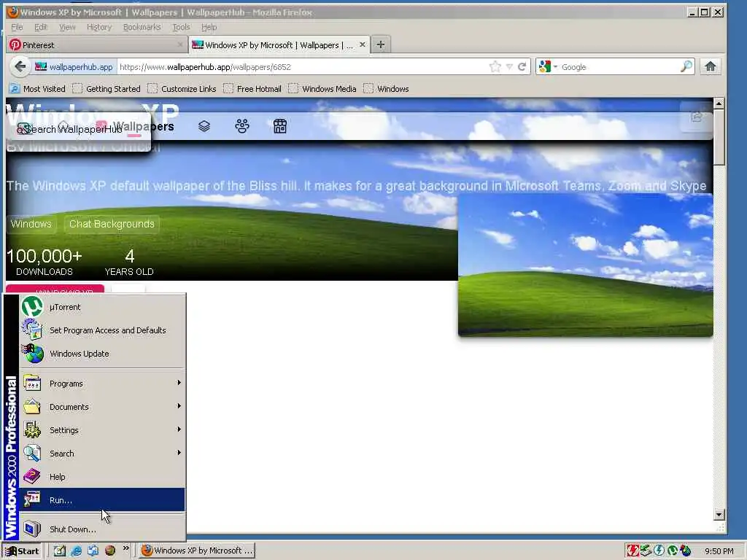This screenshot has height=560, width=747.
Task: Expand quick launch overflow chevron
Action: (125, 548)
